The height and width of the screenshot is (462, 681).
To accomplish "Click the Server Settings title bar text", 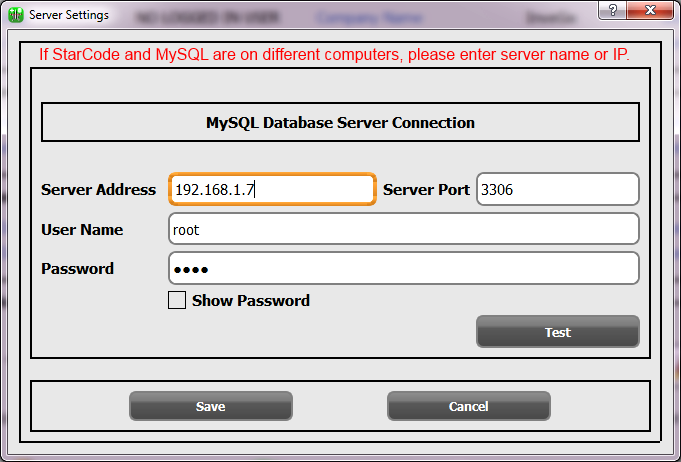I will (x=69, y=16).
